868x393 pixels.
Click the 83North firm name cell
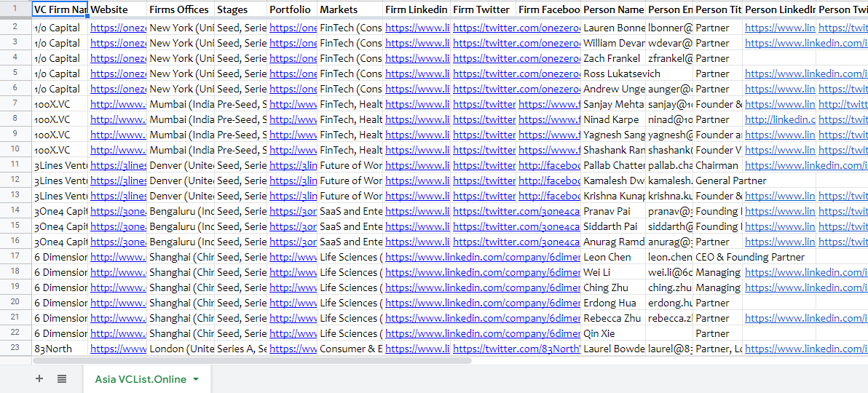point(60,349)
